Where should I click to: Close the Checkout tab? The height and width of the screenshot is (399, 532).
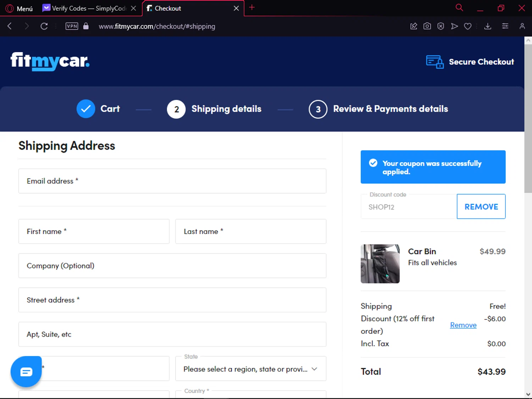point(236,8)
